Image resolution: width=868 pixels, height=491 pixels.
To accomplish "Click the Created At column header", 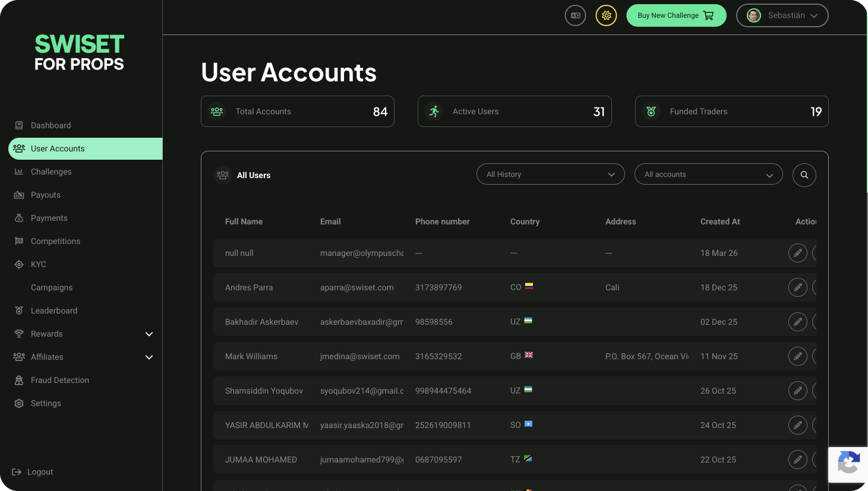I will (x=720, y=221).
